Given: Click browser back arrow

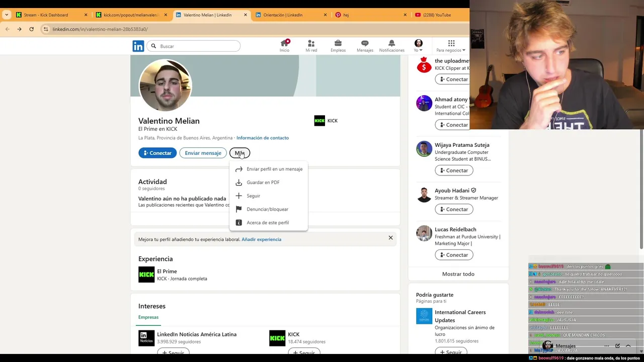Looking at the screenshot, I should tap(7, 29).
